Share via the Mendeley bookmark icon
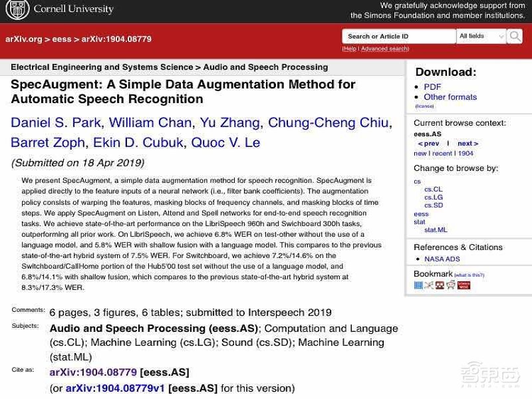Viewport: 532px width, 399px height. 440,285
